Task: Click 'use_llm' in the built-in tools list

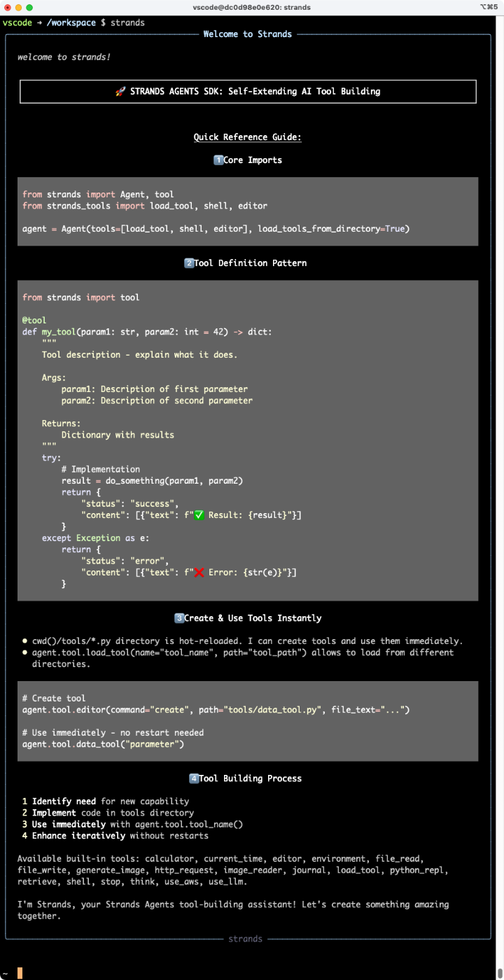Action: pyautogui.click(x=225, y=882)
